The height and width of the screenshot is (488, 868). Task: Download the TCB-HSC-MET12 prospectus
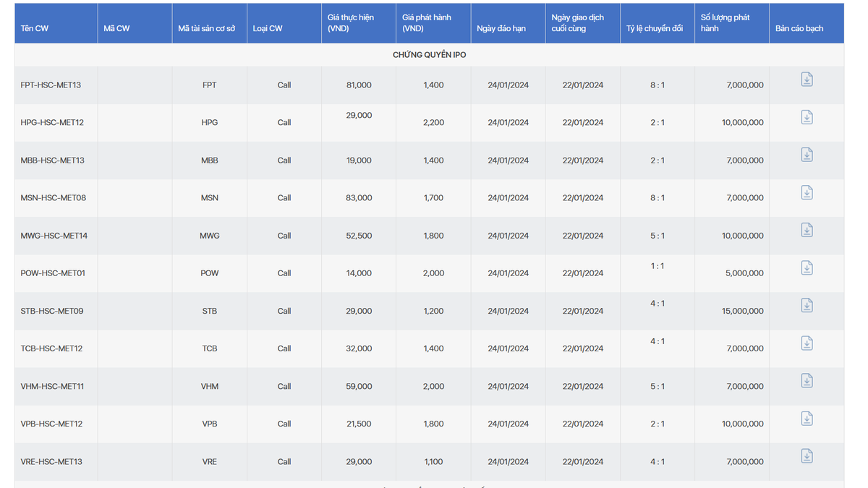807,343
